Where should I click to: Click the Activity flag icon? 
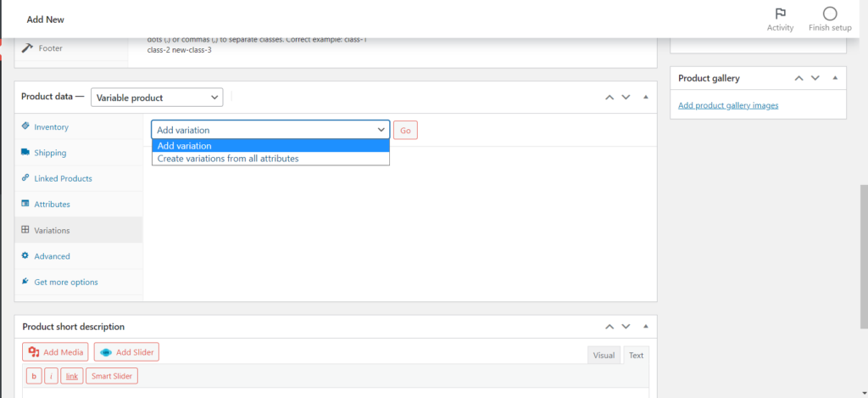[780, 14]
